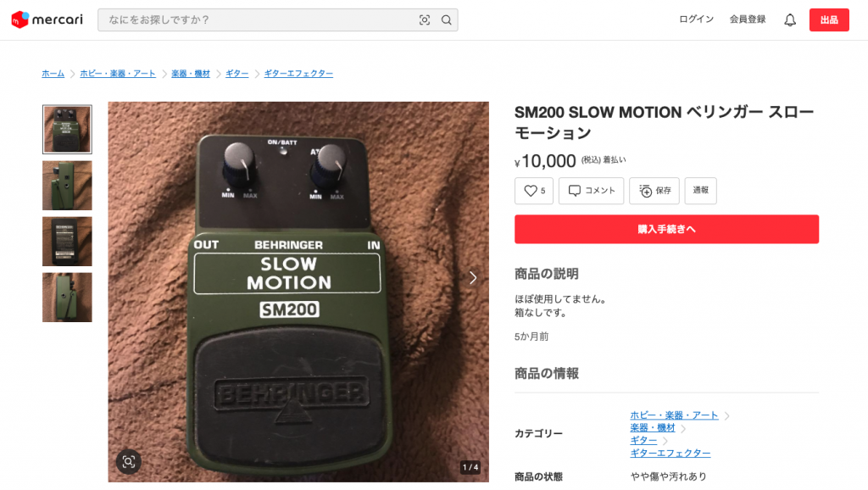Save item with 保存 button
This screenshot has height=490, width=868.
pos(654,191)
